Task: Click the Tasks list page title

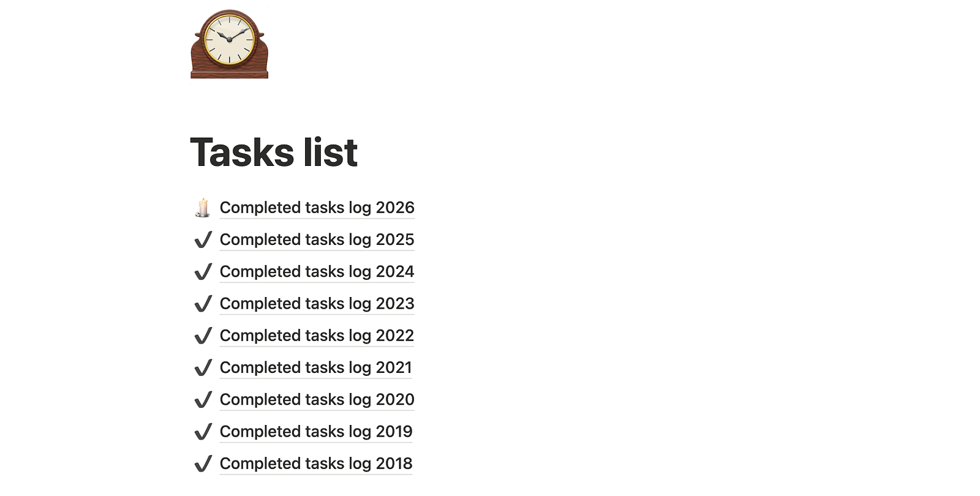Action: (x=274, y=152)
